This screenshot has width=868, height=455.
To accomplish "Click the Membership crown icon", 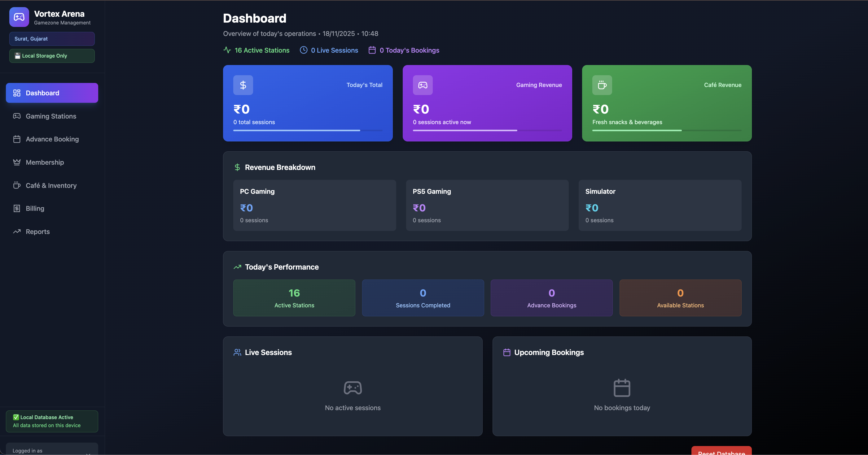I will (x=17, y=162).
